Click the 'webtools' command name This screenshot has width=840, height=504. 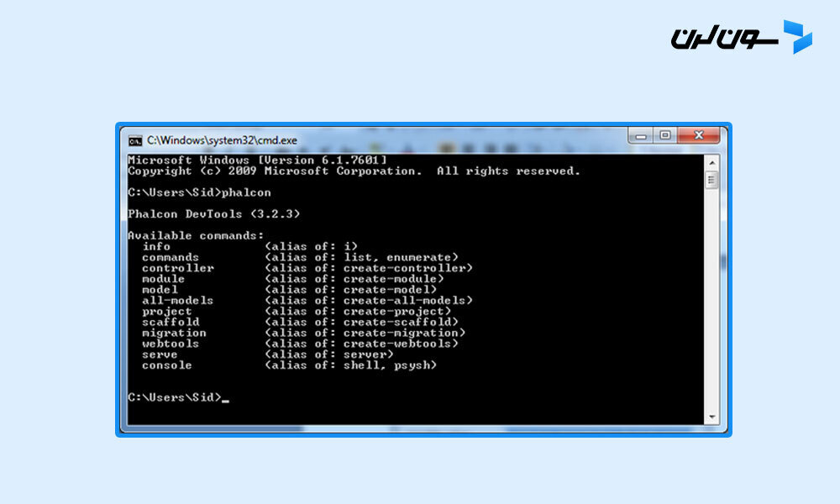pyautogui.click(x=171, y=344)
